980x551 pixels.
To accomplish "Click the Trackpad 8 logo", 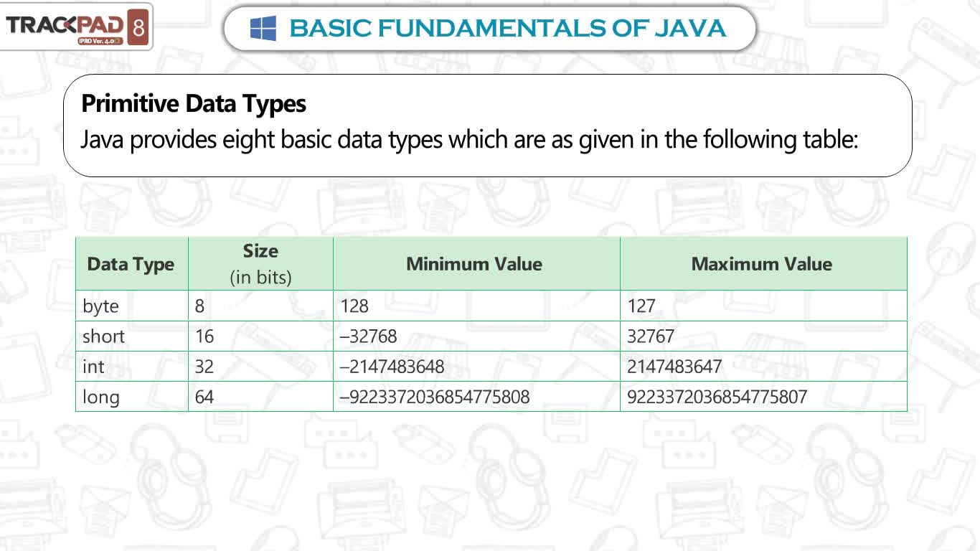I will tap(77, 27).
